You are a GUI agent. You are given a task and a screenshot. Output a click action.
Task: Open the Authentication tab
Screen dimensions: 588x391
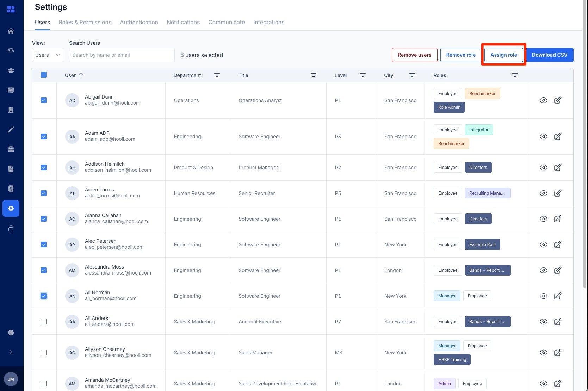(139, 22)
